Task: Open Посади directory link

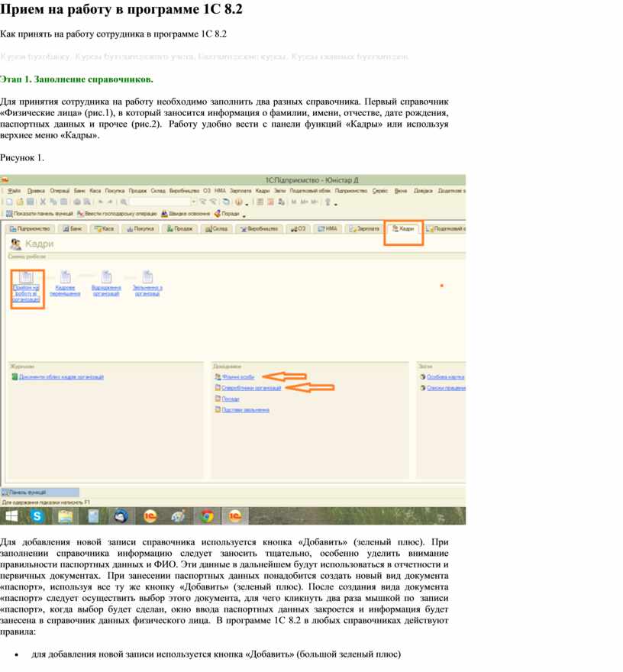Action: pos(231,399)
